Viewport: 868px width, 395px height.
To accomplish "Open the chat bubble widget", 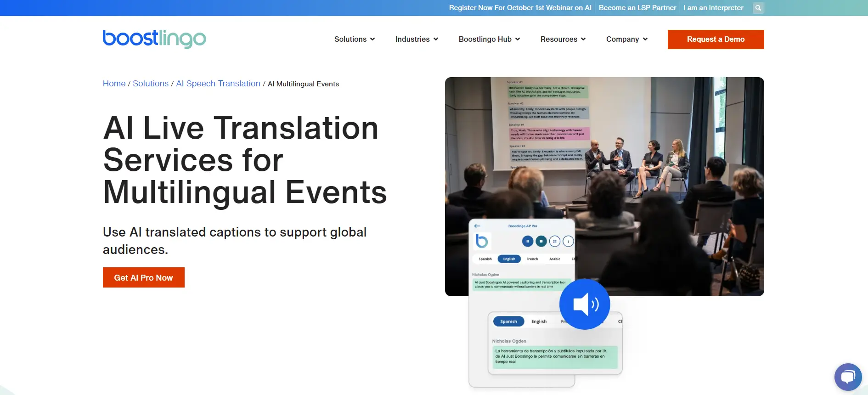I will pos(848,377).
